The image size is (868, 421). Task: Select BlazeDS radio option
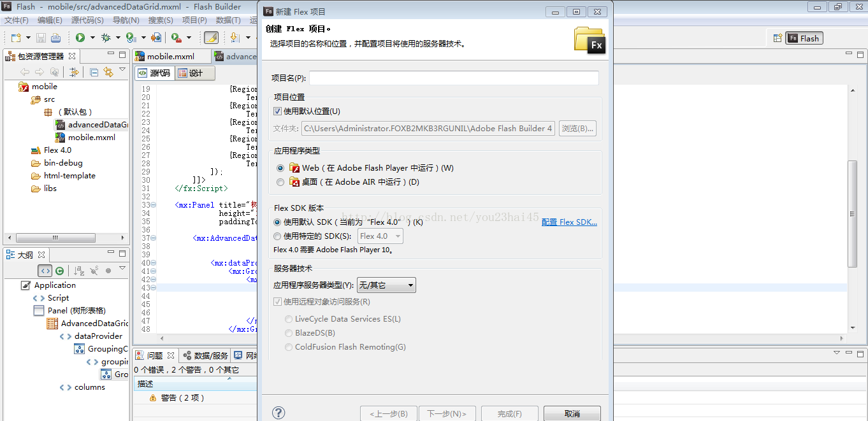tap(289, 333)
